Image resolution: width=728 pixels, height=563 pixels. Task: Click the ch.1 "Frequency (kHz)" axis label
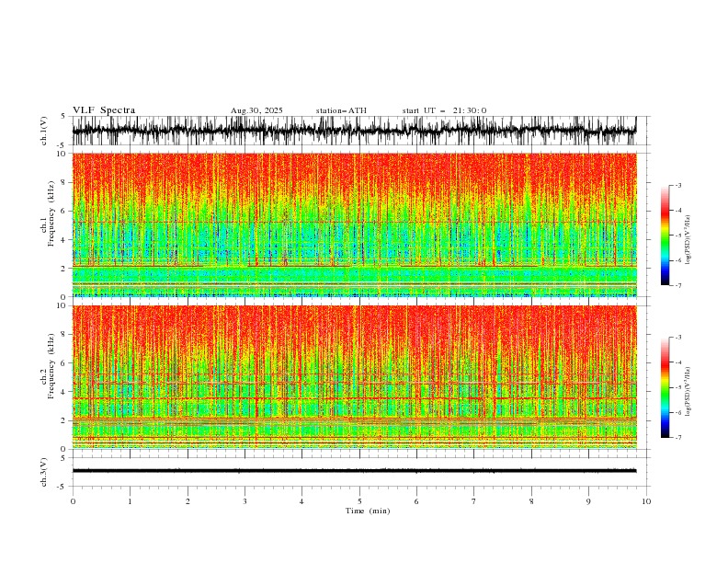(51, 212)
